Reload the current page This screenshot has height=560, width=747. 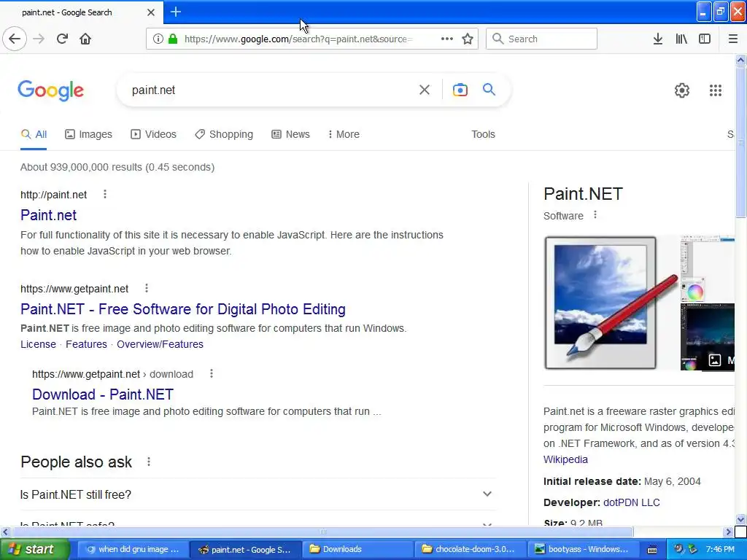pos(62,39)
